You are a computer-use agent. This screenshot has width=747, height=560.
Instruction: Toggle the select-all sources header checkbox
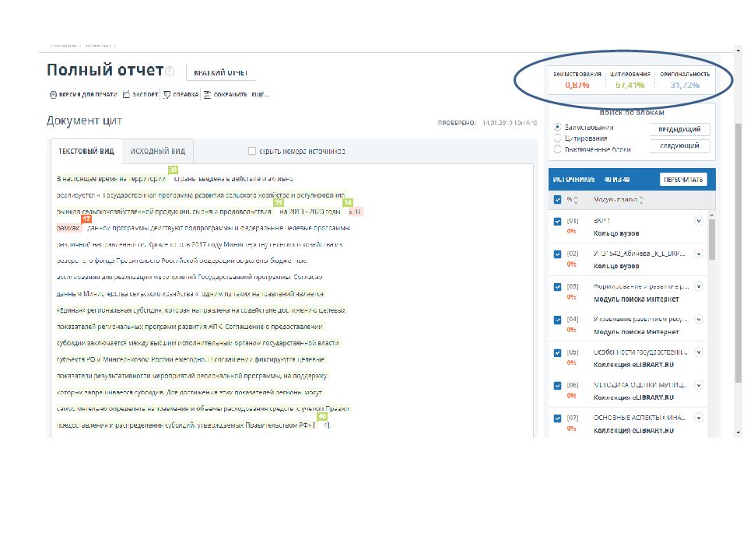557,200
